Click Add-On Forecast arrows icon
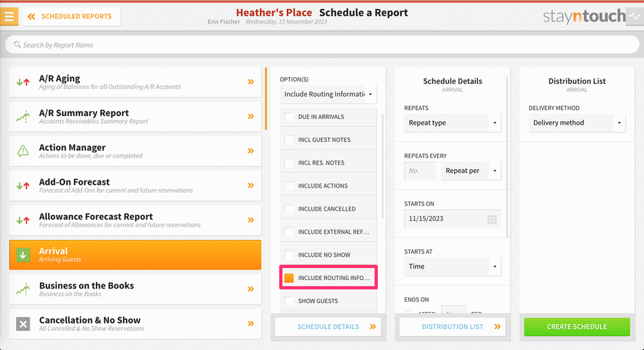 tap(23, 185)
